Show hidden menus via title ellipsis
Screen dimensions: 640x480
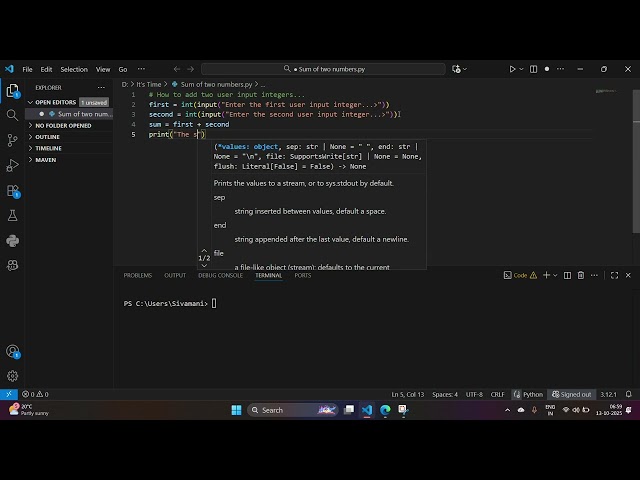141,69
